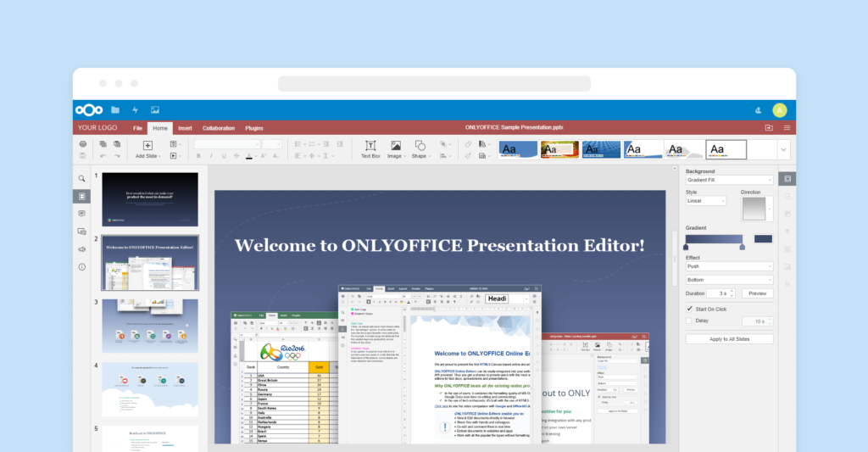The width and height of the screenshot is (868, 452).
Task: Click the Copy icon
Action: pyautogui.click(x=103, y=144)
